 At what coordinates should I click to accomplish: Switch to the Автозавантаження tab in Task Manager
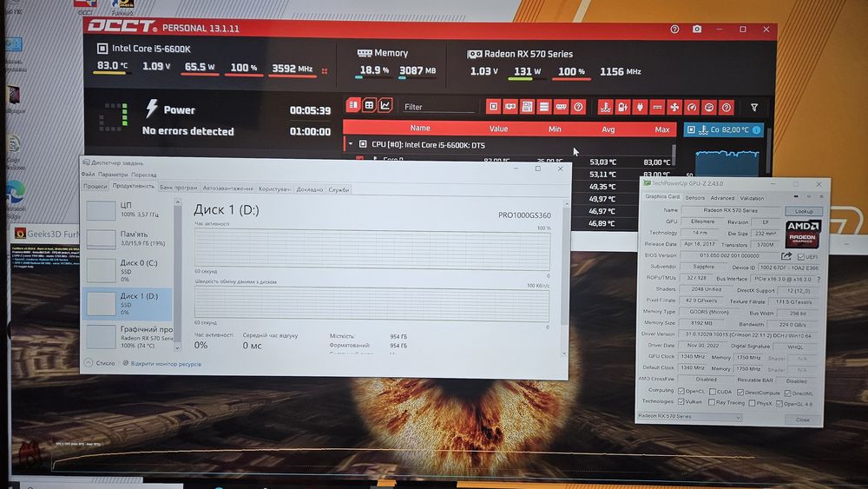click(x=227, y=188)
